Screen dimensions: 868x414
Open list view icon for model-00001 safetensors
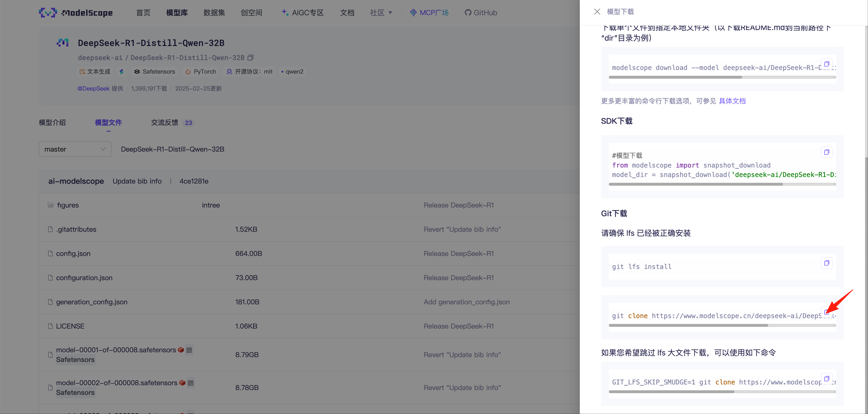[189, 350]
